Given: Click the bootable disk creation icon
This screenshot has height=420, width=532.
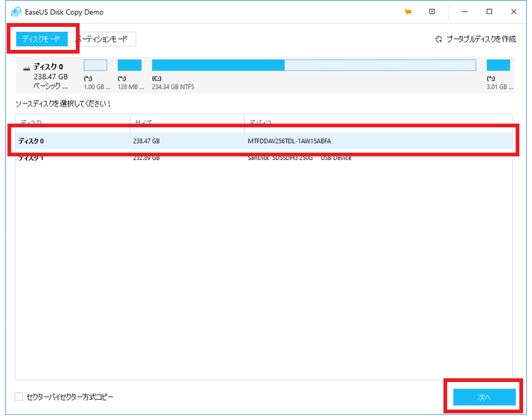Looking at the screenshot, I should pyautogui.click(x=438, y=39).
